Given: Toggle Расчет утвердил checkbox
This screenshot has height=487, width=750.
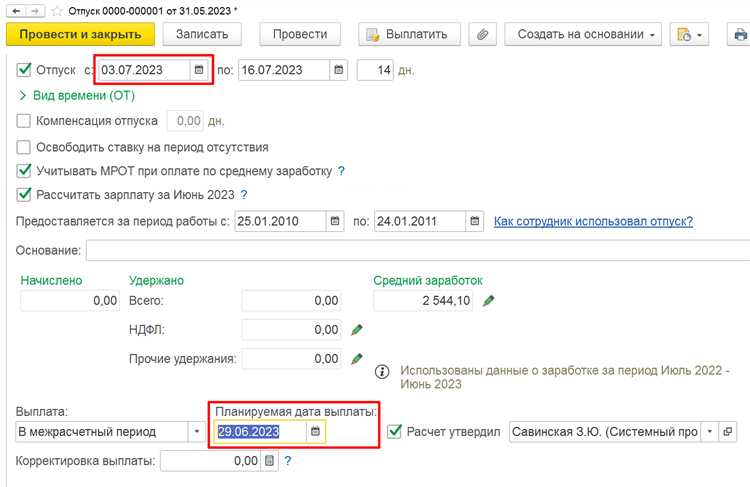Looking at the screenshot, I should click(395, 432).
